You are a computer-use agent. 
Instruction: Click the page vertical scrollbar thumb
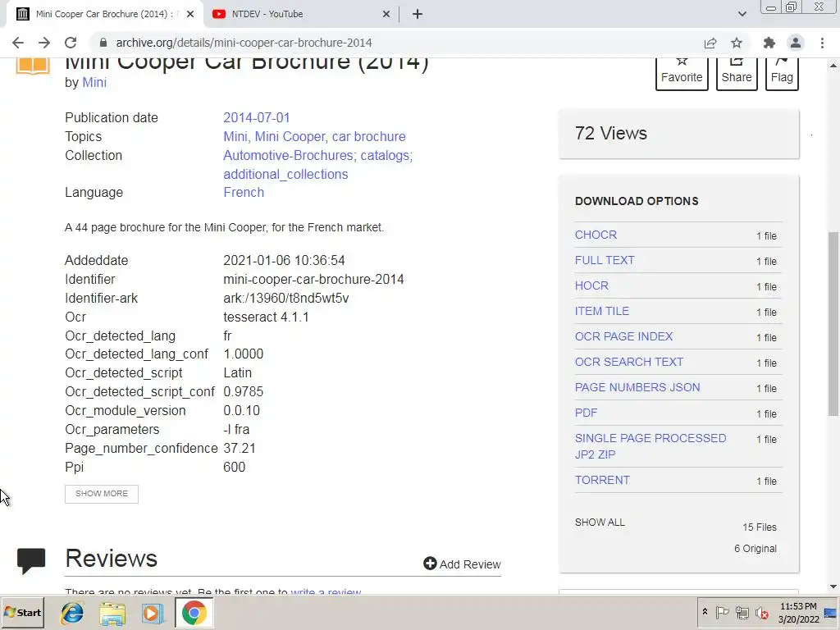833,323
